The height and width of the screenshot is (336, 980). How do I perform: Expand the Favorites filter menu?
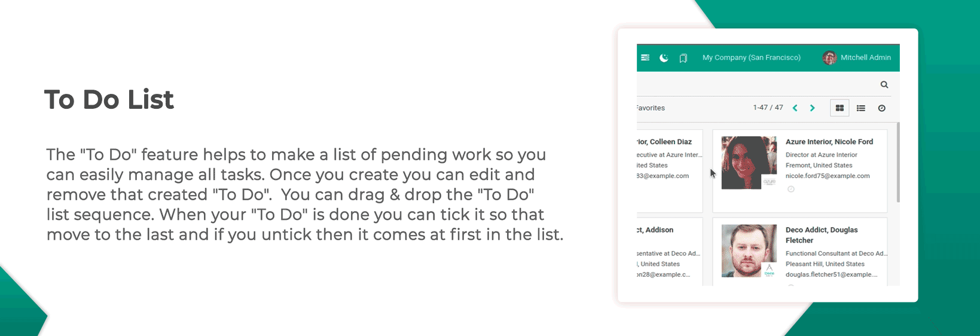[651, 108]
